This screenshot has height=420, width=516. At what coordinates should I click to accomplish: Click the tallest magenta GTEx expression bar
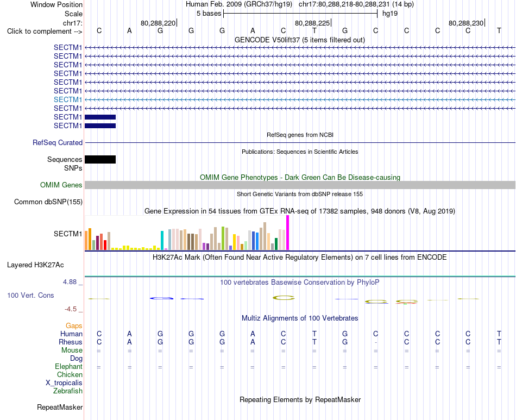pyautogui.click(x=288, y=233)
